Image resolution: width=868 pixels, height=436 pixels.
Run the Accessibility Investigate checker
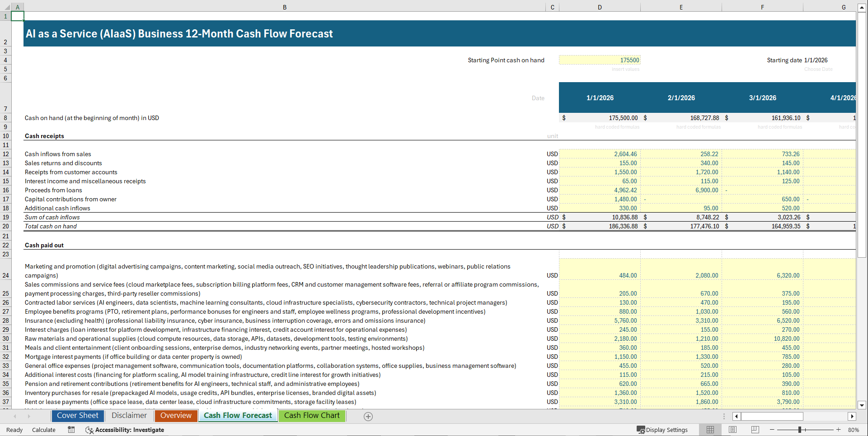(125, 430)
